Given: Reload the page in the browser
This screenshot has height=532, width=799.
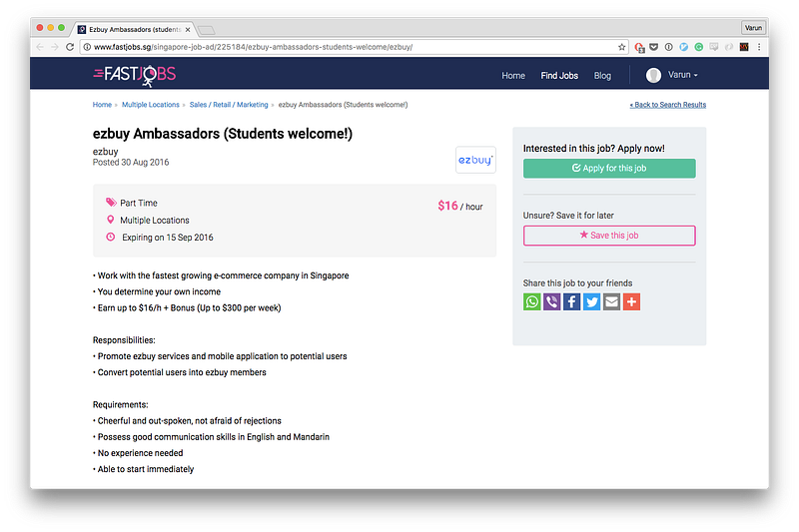Looking at the screenshot, I should 70,47.
